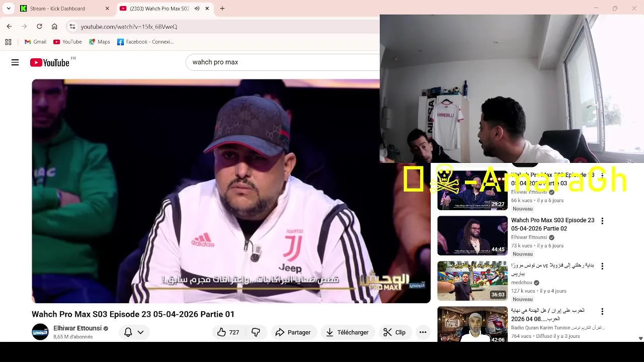This screenshot has height=362, width=644.
Task: Open more actions menu below video
Action: pos(423,332)
